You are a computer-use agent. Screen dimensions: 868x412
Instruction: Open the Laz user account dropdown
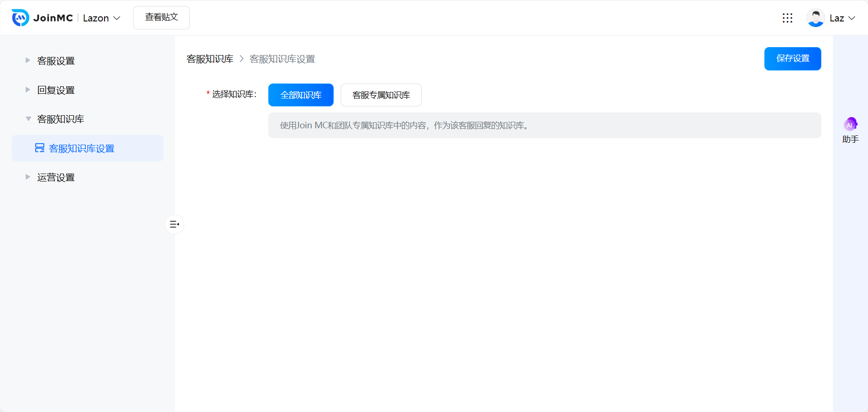842,18
